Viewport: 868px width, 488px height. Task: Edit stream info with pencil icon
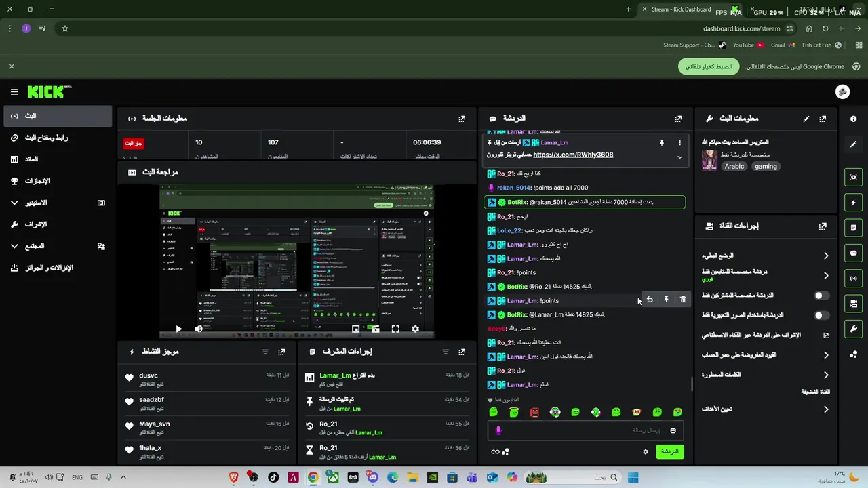pyautogui.click(x=806, y=119)
